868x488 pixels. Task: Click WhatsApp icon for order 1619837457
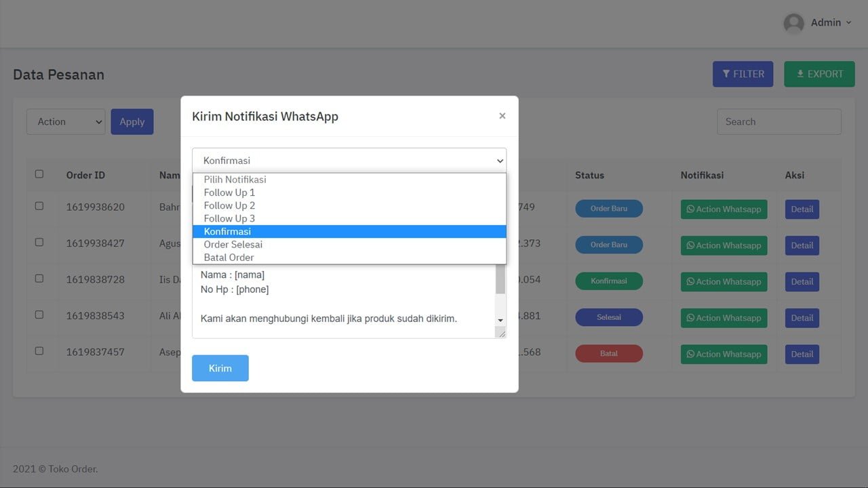pos(690,354)
